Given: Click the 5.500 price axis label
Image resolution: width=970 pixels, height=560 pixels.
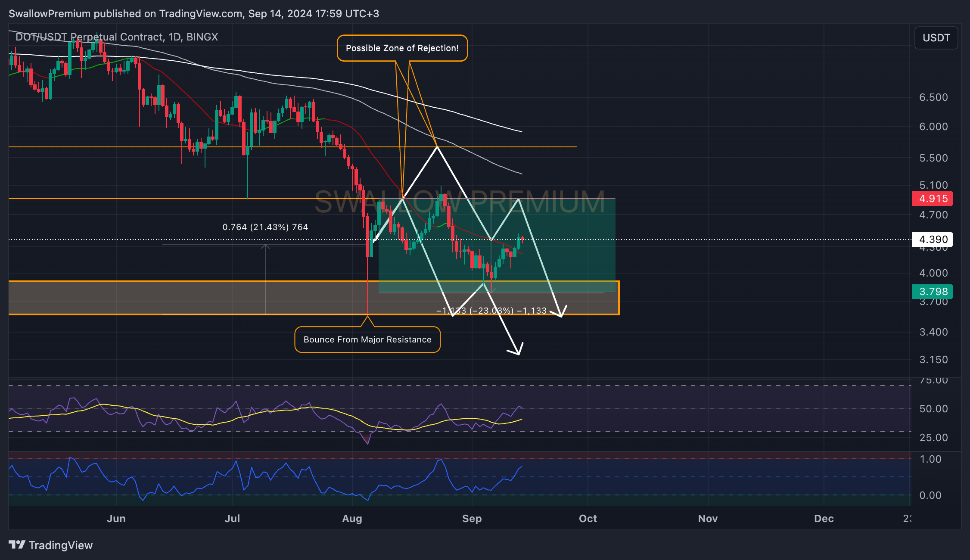Looking at the screenshot, I should coord(933,158).
